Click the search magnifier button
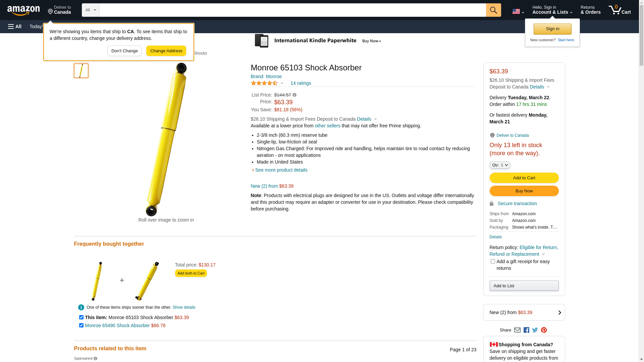Screen dimensions: 644x362 click(x=493, y=10)
